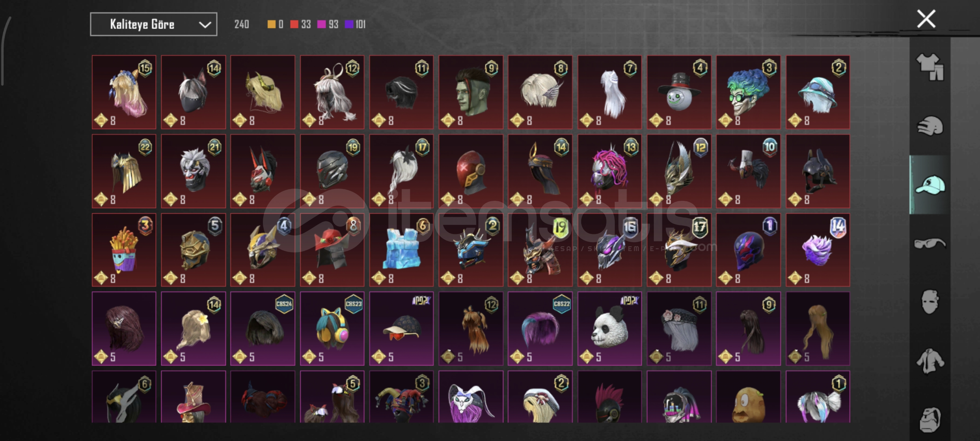Select the ice block helmet item

click(x=401, y=250)
